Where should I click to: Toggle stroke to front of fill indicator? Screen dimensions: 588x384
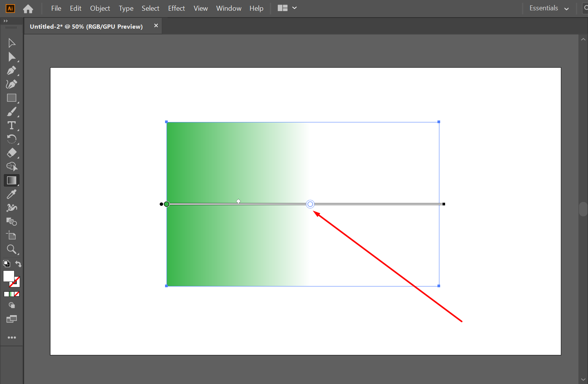tap(6, 264)
